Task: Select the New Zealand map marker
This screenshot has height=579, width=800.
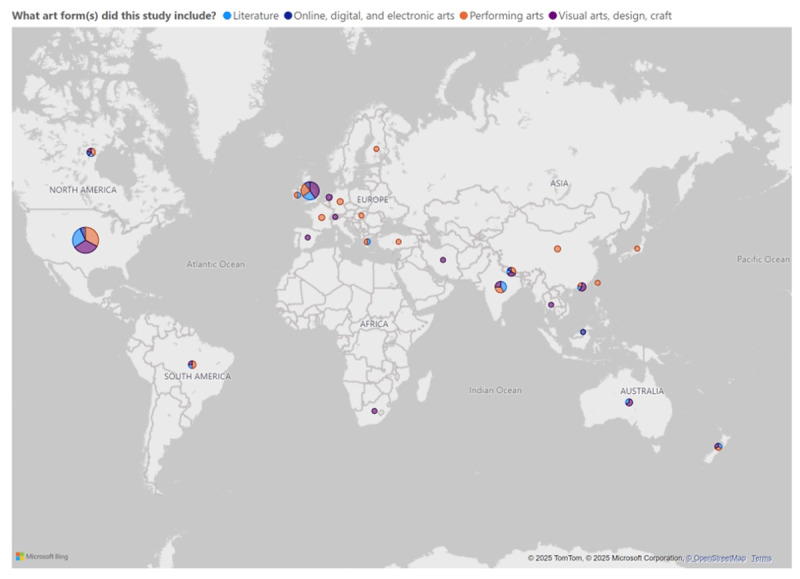Action: pyautogui.click(x=718, y=446)
